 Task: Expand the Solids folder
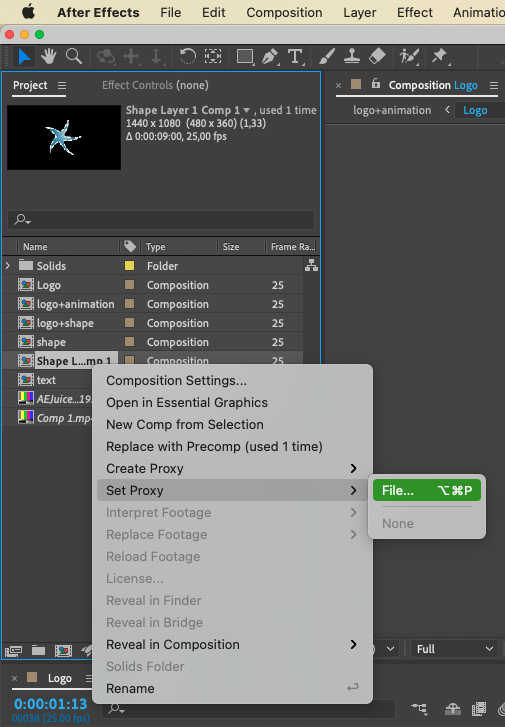click(x=7, y=266)
